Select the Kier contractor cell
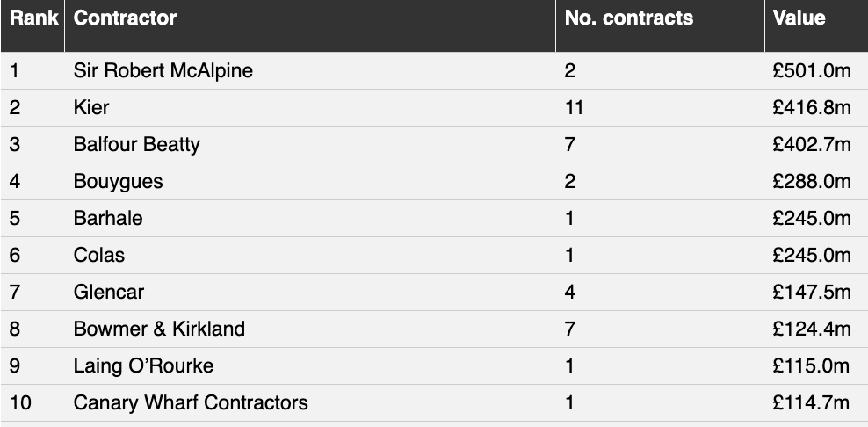This screenshot has height=427, width=868. 91,107
